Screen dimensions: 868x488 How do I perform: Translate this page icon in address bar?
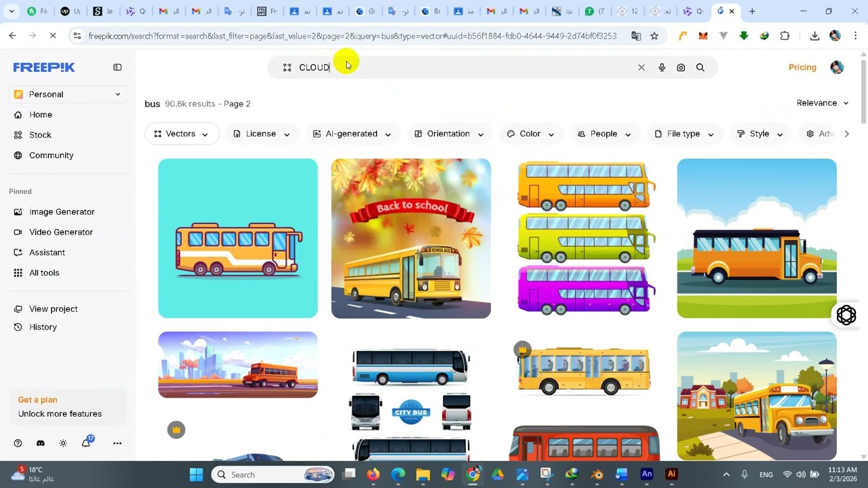tap(636, 36)
